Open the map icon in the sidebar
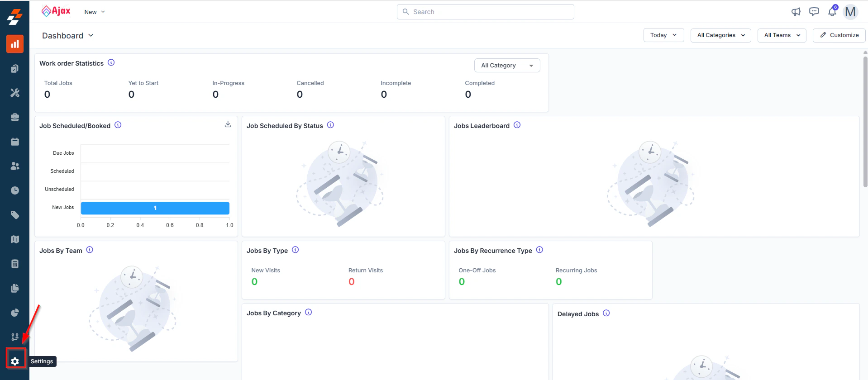 15,239
